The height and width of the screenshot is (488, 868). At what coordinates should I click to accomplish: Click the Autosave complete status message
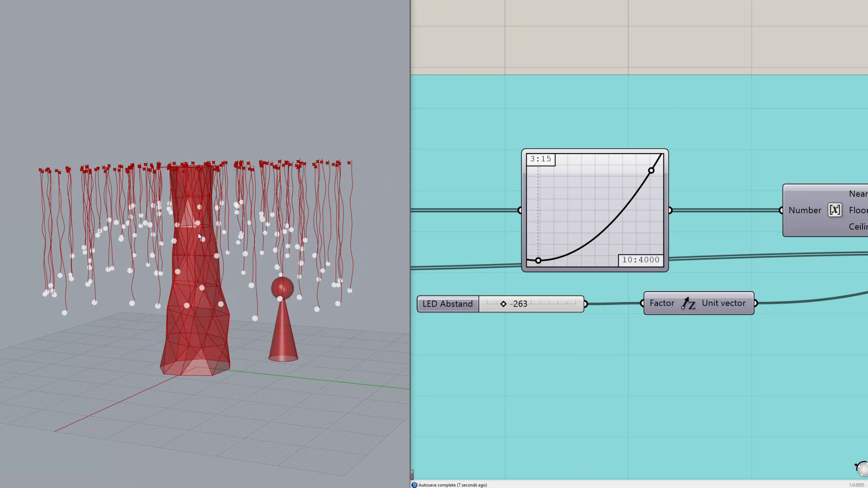(453, 485)
